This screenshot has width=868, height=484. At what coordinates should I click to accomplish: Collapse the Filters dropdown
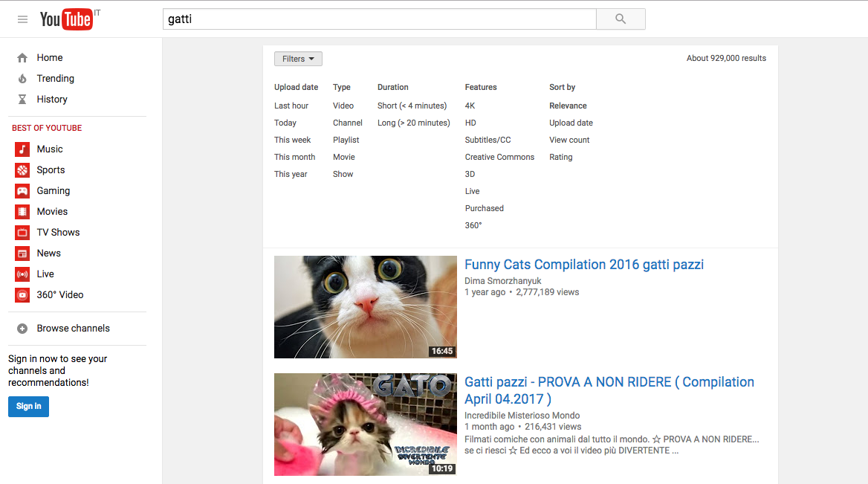click(298, 59)
